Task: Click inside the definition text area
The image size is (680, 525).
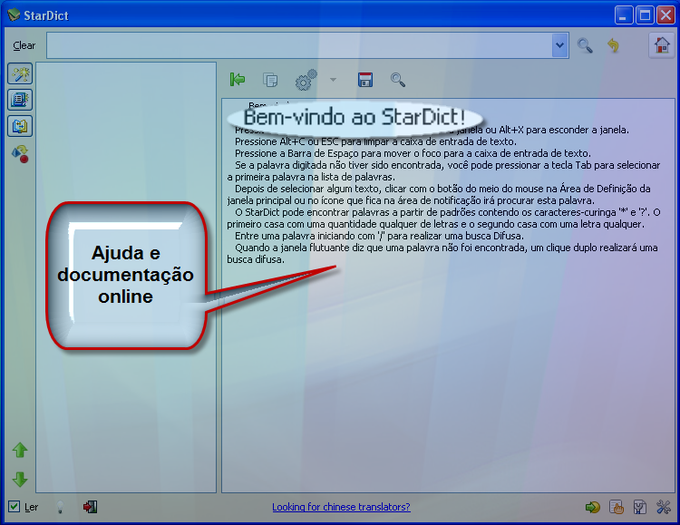Action: (448, 295)
